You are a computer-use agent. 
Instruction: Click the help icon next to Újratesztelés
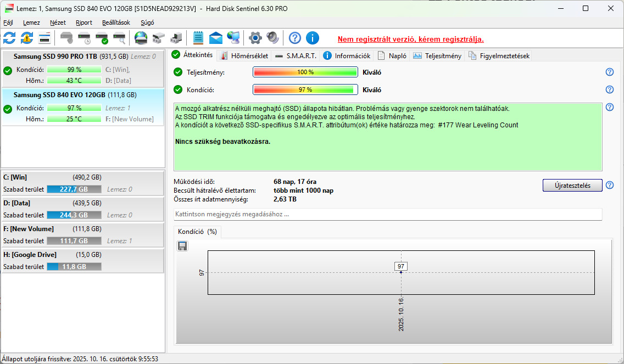609,185
